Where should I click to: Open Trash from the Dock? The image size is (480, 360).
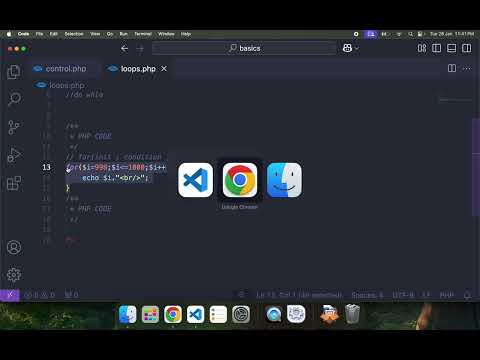coord(352,314)
